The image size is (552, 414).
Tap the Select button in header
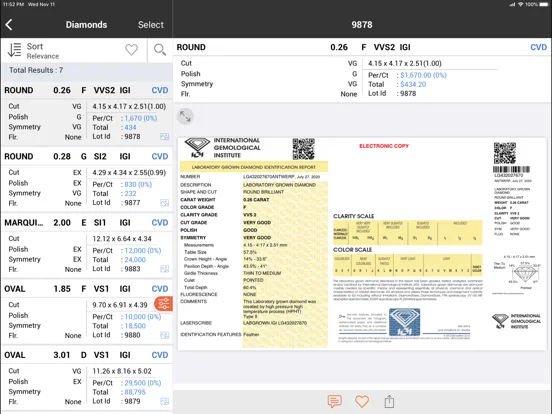[151, 25]
